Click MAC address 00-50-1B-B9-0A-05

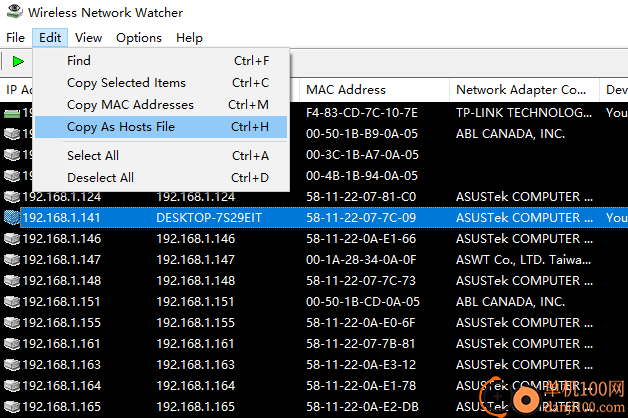click(x=362, y=134)
